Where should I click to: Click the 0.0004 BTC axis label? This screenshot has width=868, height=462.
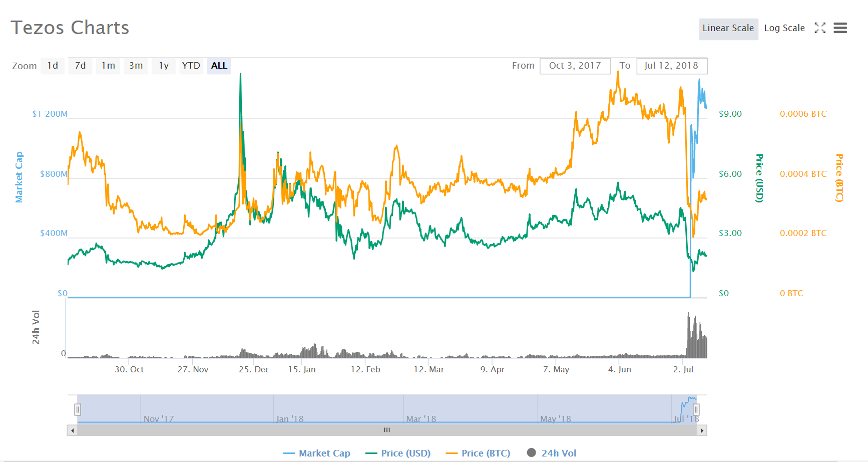coord(803,174)
